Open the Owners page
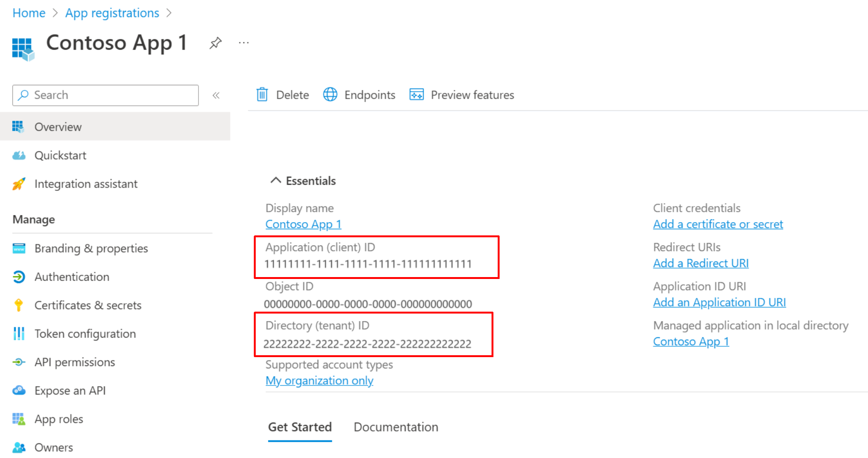The width and height of the screenshot is (868, 458). click(x=54, y=447)
